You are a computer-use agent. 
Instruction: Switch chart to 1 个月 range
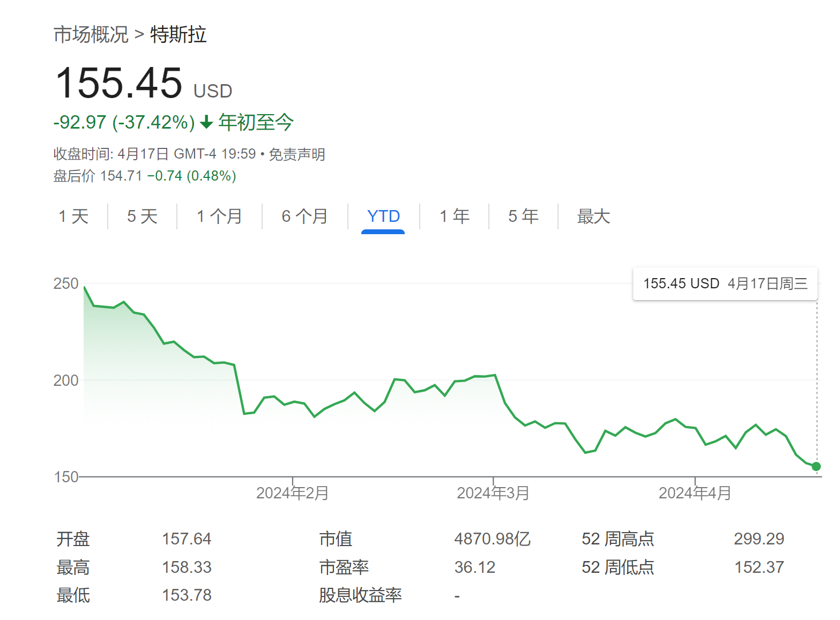[x=219, y=216]
